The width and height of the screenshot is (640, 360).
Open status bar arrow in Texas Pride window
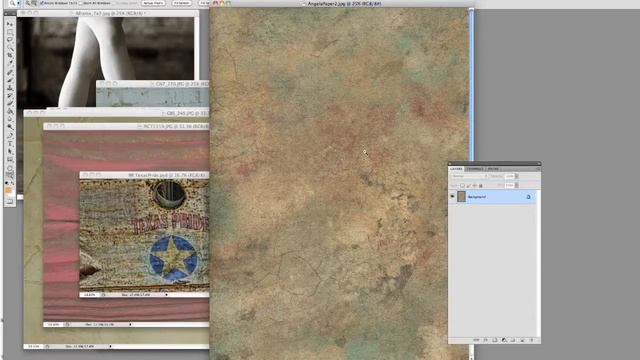166,294
